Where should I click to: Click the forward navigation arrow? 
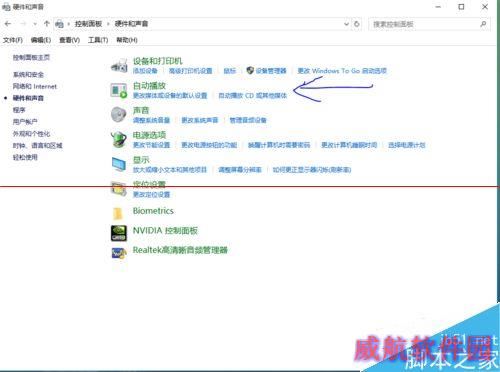pyautogui.click(x=23, y=24)
